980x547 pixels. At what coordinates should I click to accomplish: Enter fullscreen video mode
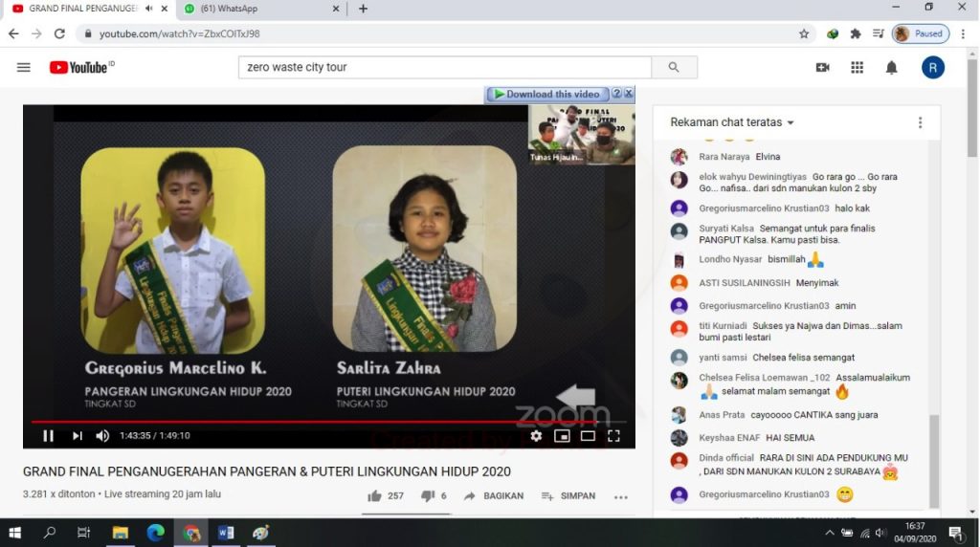coord(613,436)
